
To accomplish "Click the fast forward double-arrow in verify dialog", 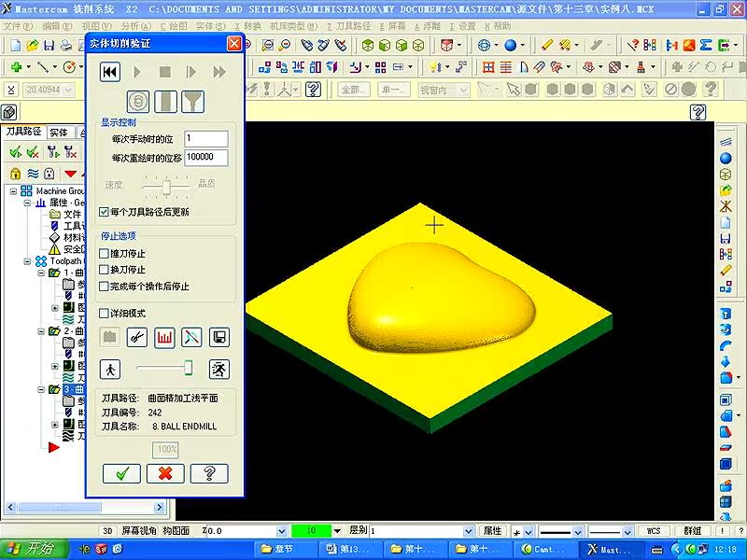I will pos(219,72).
